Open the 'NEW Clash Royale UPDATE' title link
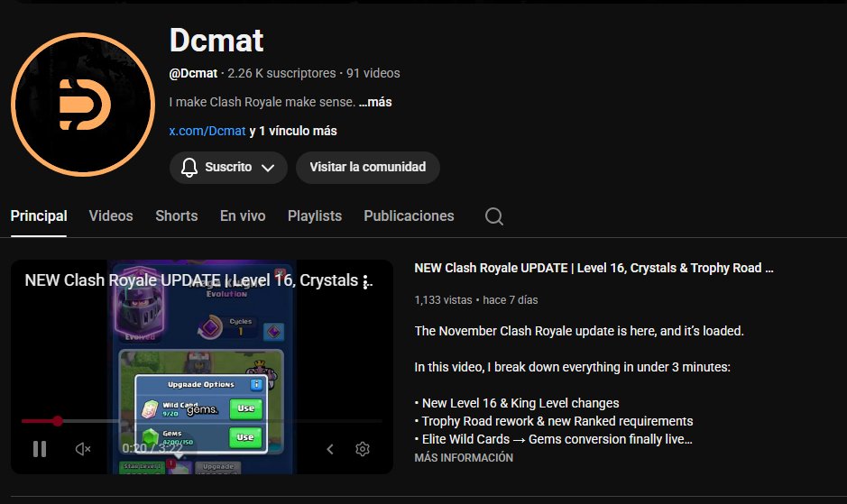The height and width of the screenshot is (504, 847). point(594,268)
